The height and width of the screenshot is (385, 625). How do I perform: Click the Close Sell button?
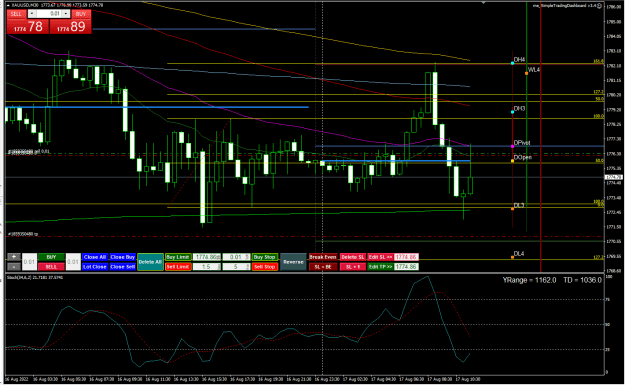(x=123, y=267)
